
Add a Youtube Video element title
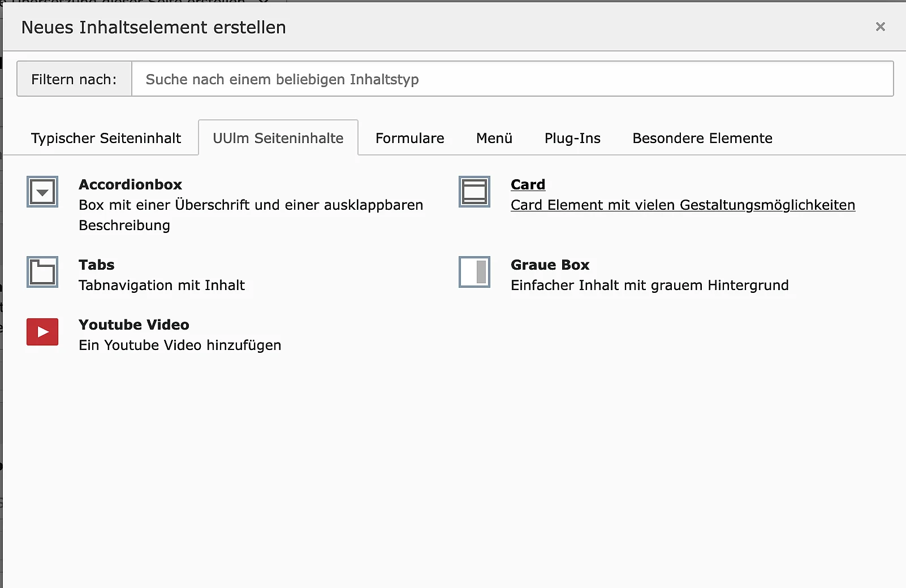(x=134, y=325)
